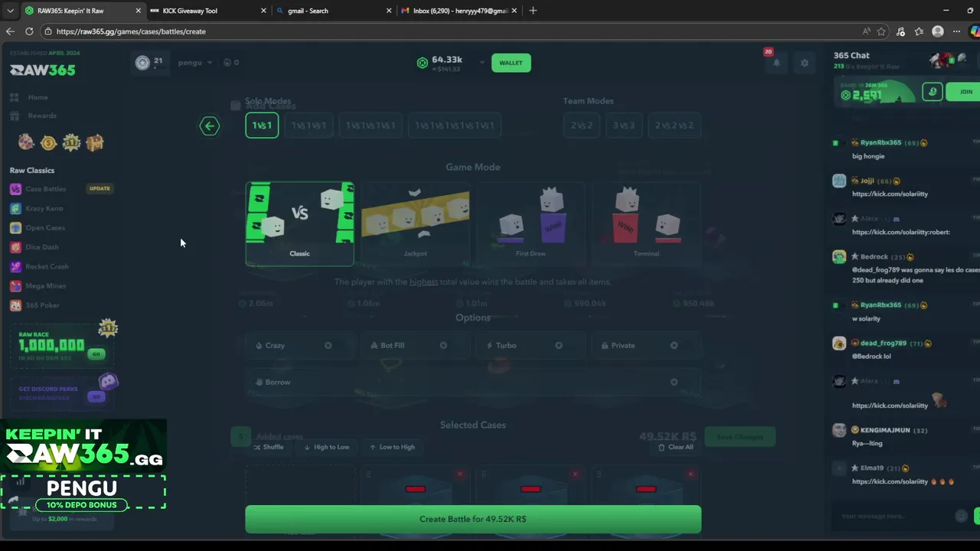Open the starburst badge reward icon
This screenshot has width=980, height=551.
(x=71, y=142)
